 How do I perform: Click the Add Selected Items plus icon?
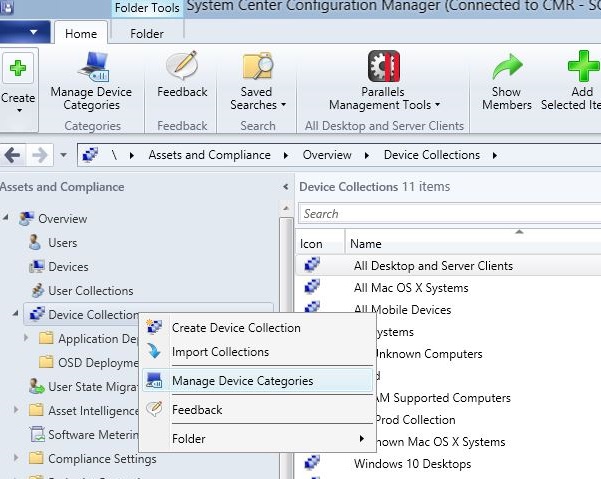tap(581, 68)
